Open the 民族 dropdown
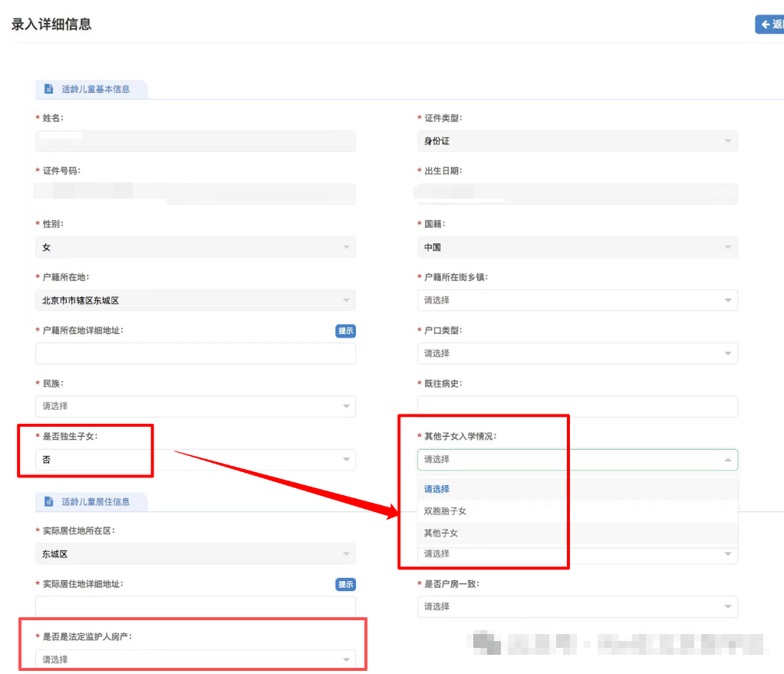Screen dimensions: 784x674 (x=195, y=406)
